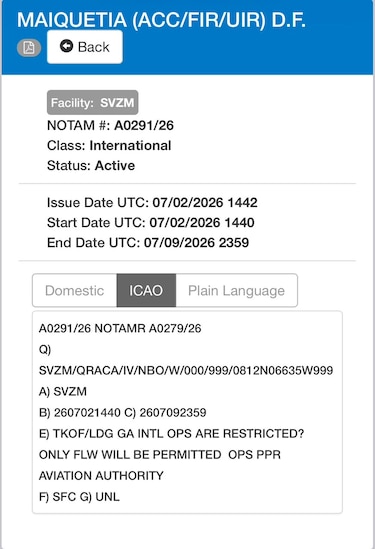Image resolution: width=375 pixels, height=549 pixels.
Task: Go back using the Back button
Action: pos(85,47)
